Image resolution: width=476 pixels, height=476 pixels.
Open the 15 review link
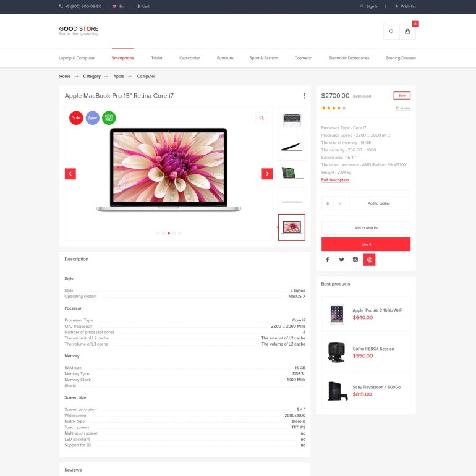tap(403, 108)
